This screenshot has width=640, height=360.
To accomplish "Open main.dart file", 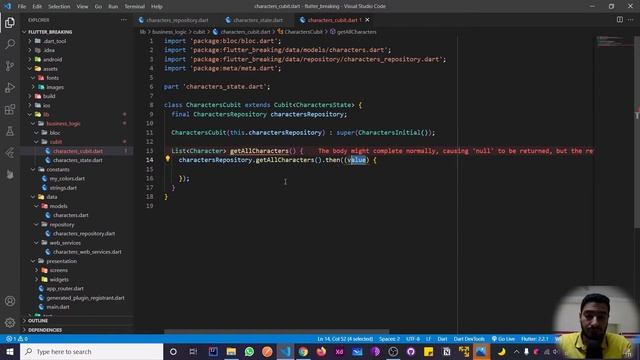I will point(58,307).
